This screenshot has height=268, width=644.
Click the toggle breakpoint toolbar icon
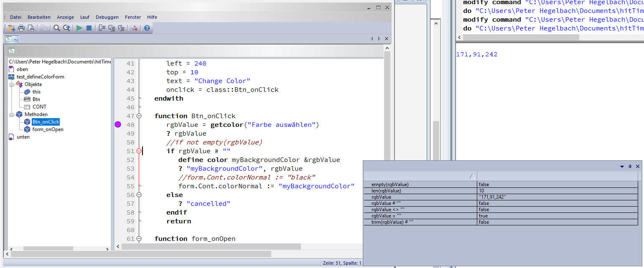134,28
